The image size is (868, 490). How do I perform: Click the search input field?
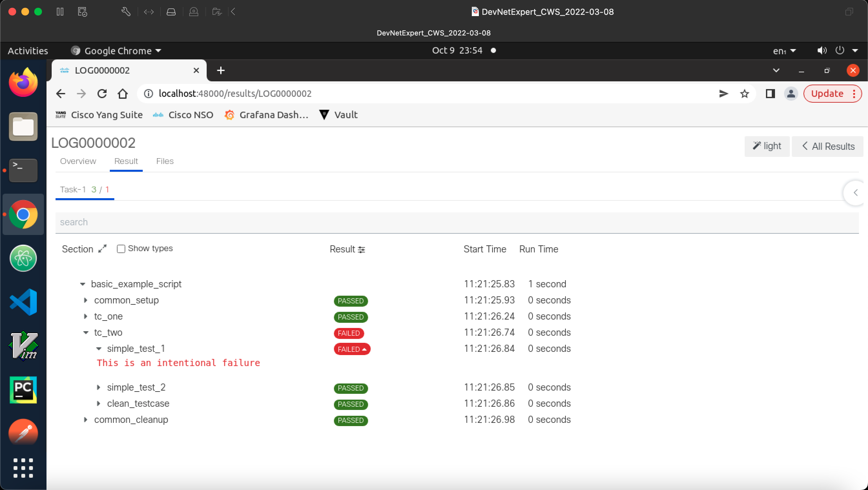[x=457, y=222]
